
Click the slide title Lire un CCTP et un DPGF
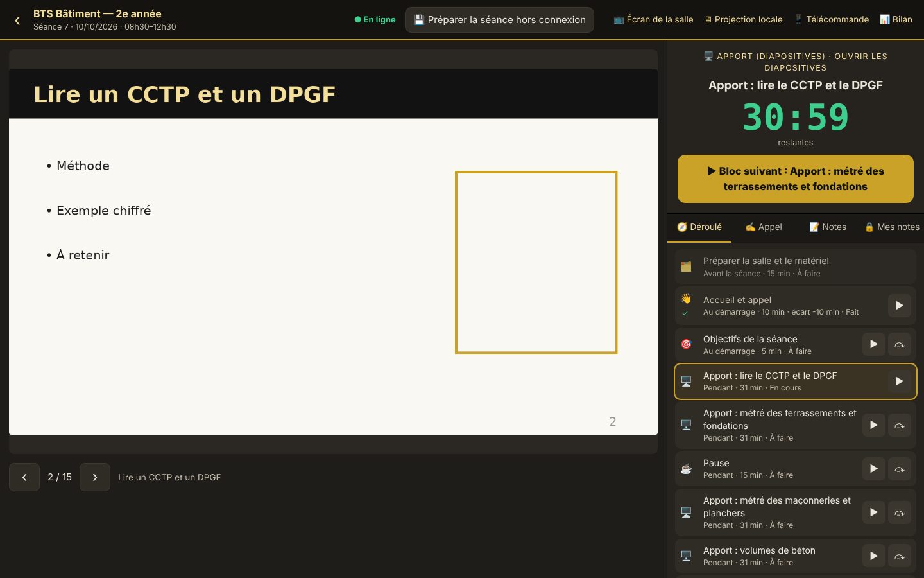(184, 94)
